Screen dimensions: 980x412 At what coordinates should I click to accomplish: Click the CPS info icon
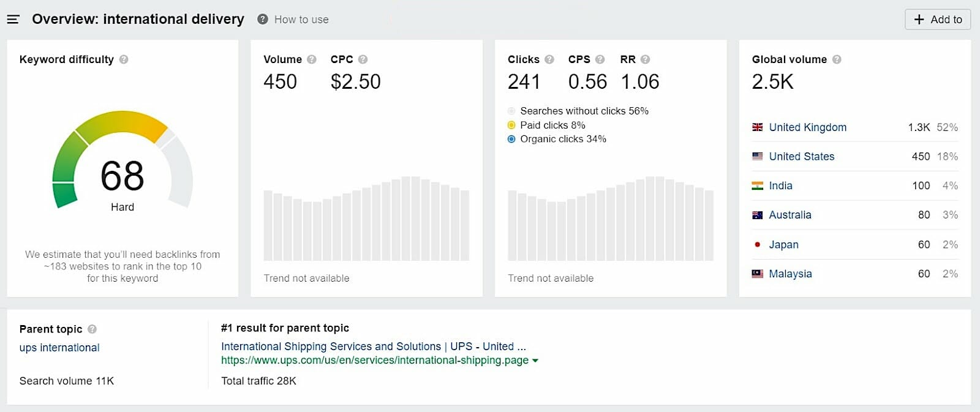pos(600,59)
